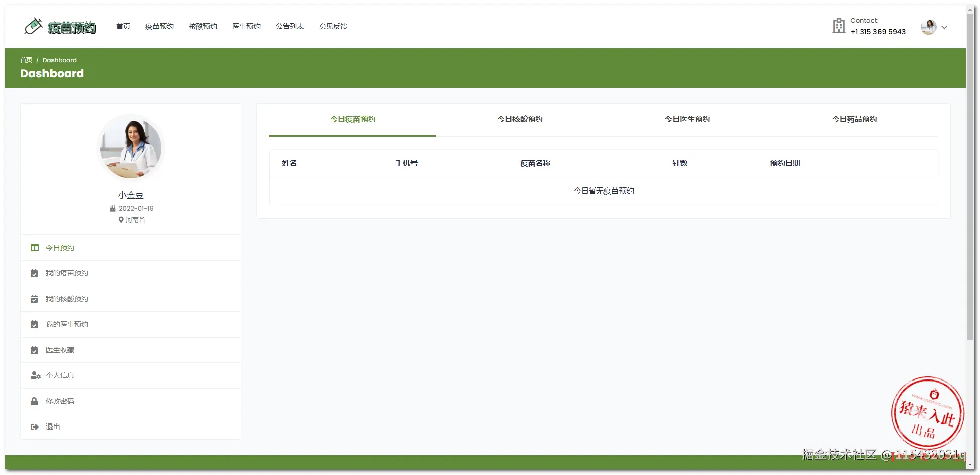Open 个人信息 in the sidebar
Image resolution: width=980 pixels, height=475 pixels.
[x=131, y=375]
